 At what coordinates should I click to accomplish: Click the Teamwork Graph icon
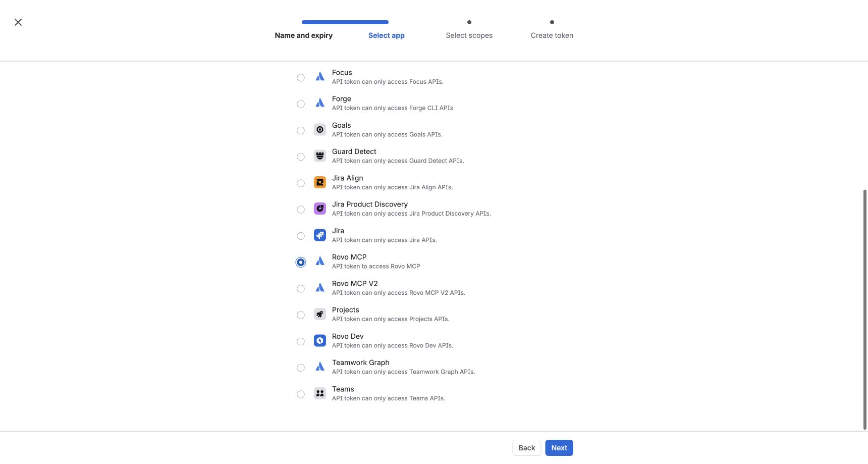coord(320,367)
